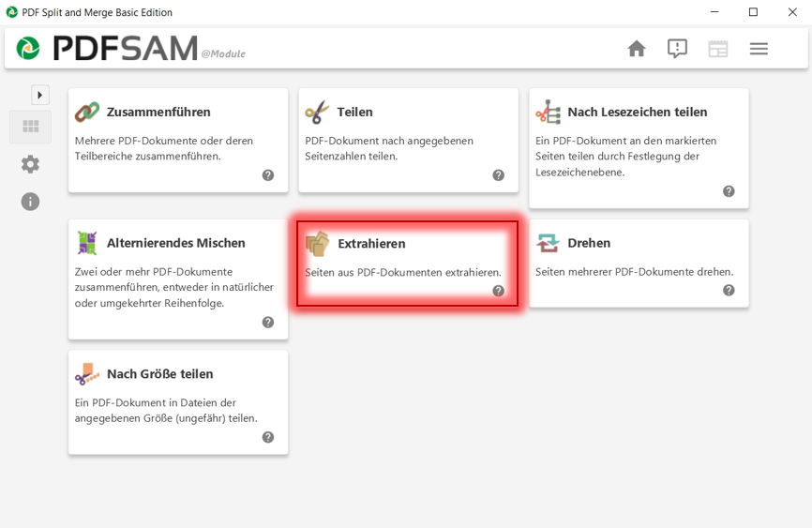Viewport: 812px width, 528px height.
Task: Click text 'Seiten aus PDF-Dokumenten extrahieren.'
Action: click(x=403, y=273)
